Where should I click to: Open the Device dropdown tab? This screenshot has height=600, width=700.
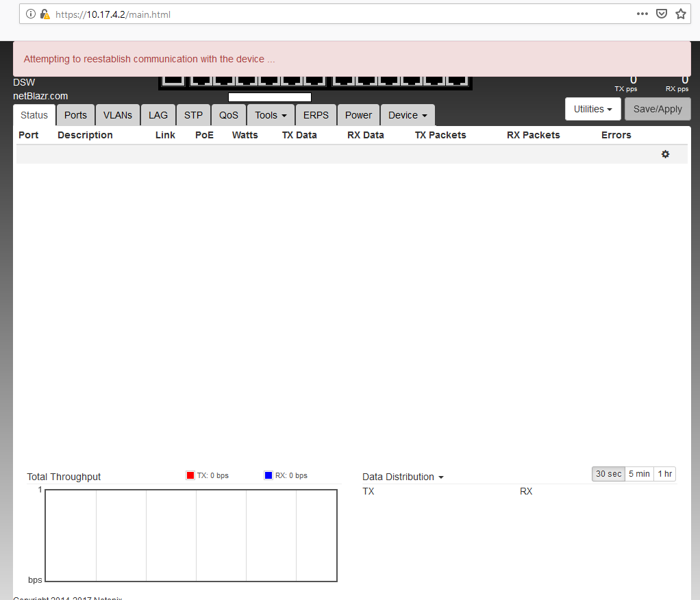point(407,115)
